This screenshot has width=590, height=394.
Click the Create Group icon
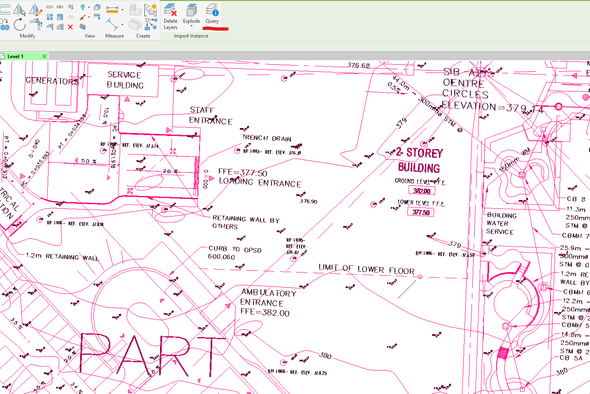[151, 10]
